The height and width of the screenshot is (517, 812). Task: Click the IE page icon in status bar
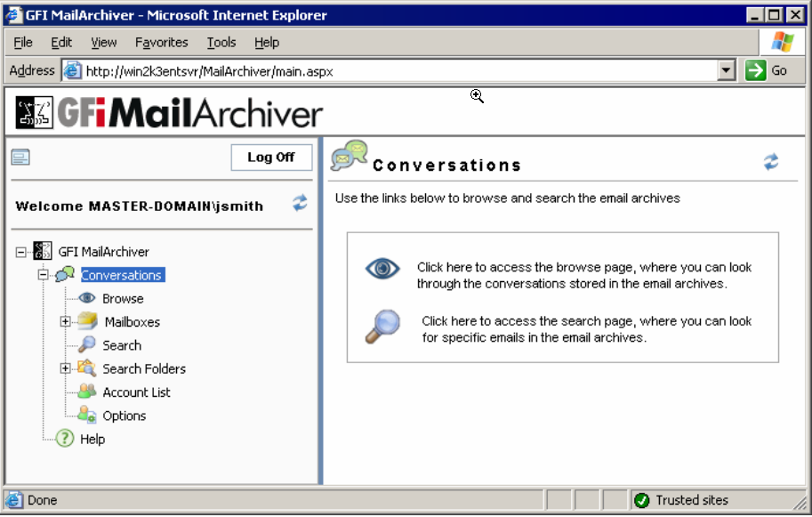[x=13, y=500]
